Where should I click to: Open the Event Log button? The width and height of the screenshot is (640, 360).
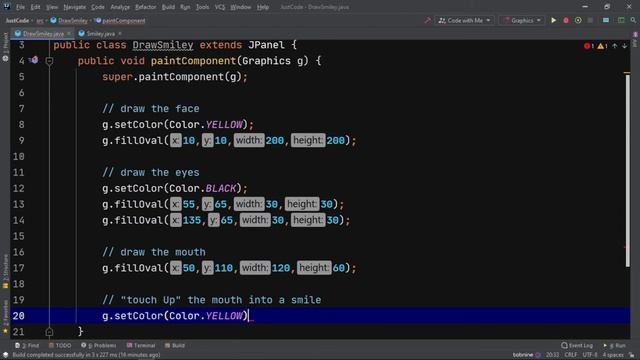577,345
